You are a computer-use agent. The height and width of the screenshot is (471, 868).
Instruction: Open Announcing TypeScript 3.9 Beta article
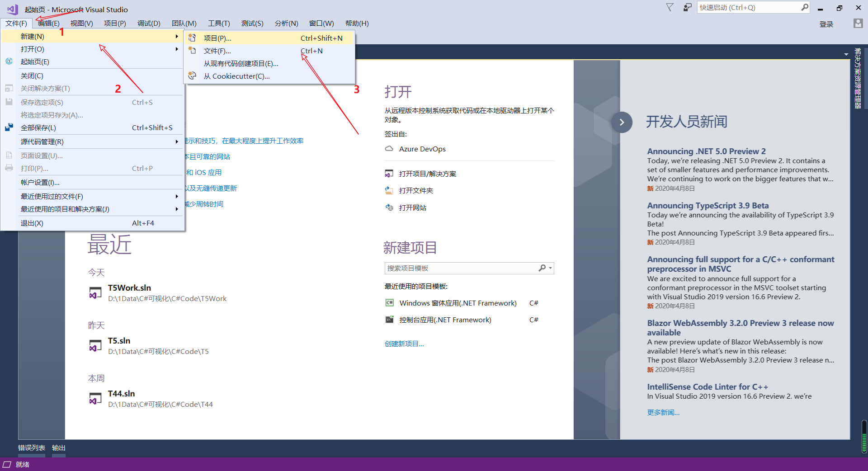click(x=708, y=206)
